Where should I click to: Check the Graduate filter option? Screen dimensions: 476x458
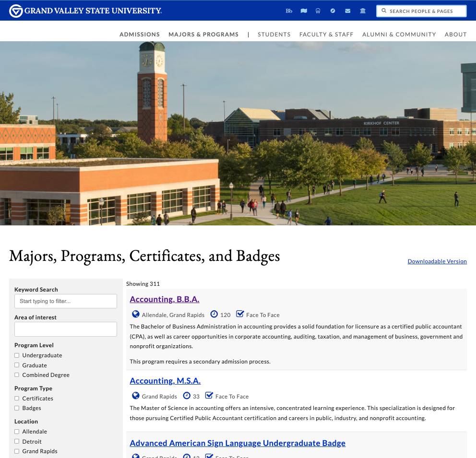(x=17, y=365)
